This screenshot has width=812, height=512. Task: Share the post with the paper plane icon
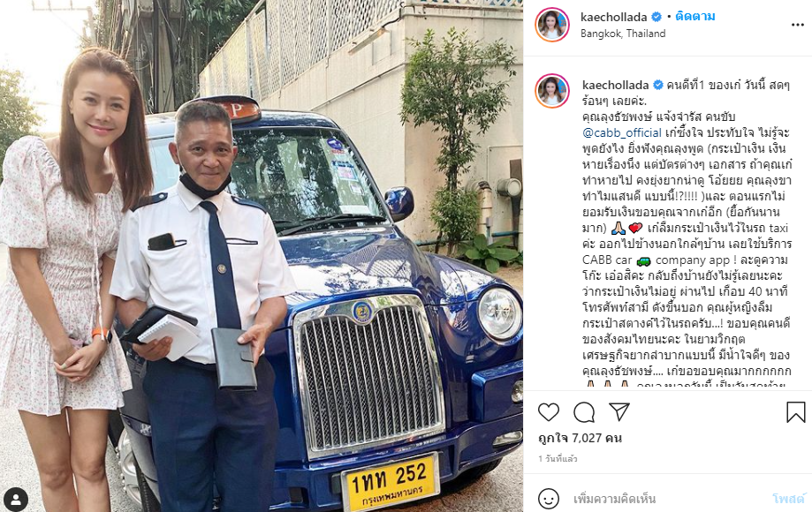coord(619,411)
